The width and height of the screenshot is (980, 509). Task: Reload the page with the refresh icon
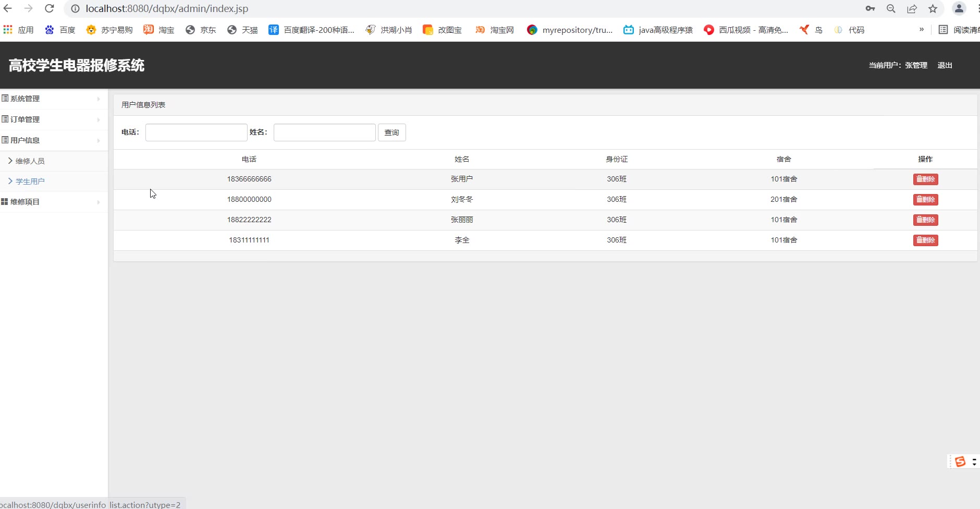tap(50, 8)
